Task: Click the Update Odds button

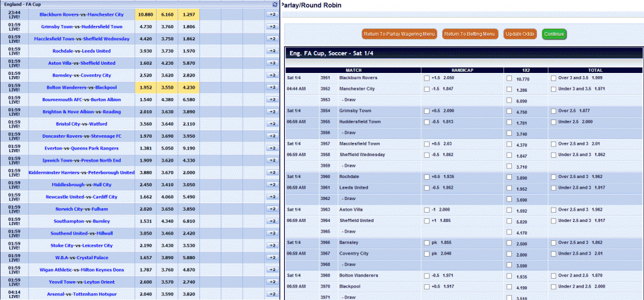Action: 520,34
